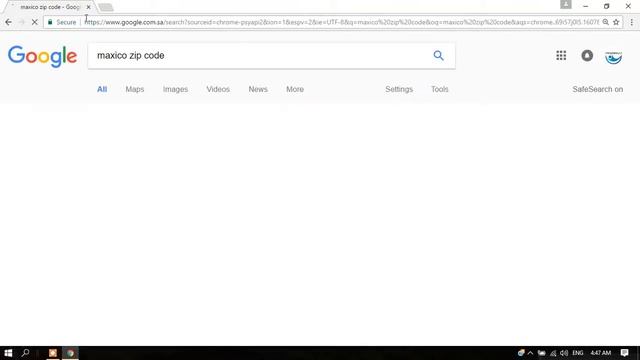The height and width of the screenshot is (360, 640).
Task: Switch to the Maps tab
Action: click(135, 89)
